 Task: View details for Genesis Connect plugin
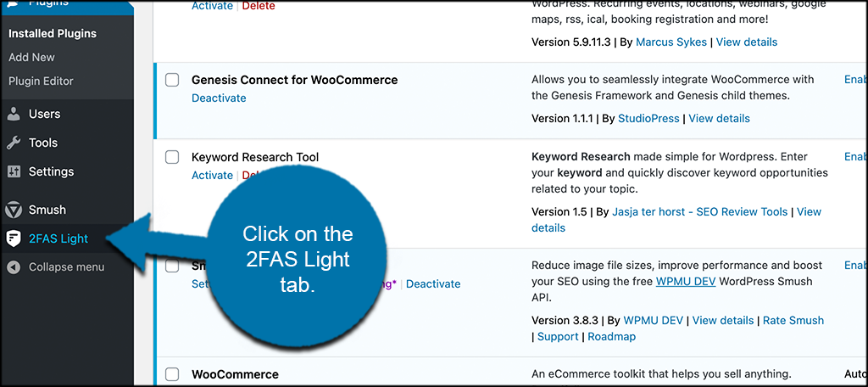point(719,119)
